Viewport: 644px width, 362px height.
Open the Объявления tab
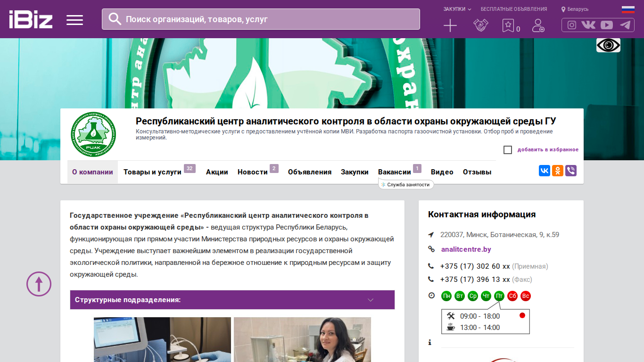click(310, 172)
